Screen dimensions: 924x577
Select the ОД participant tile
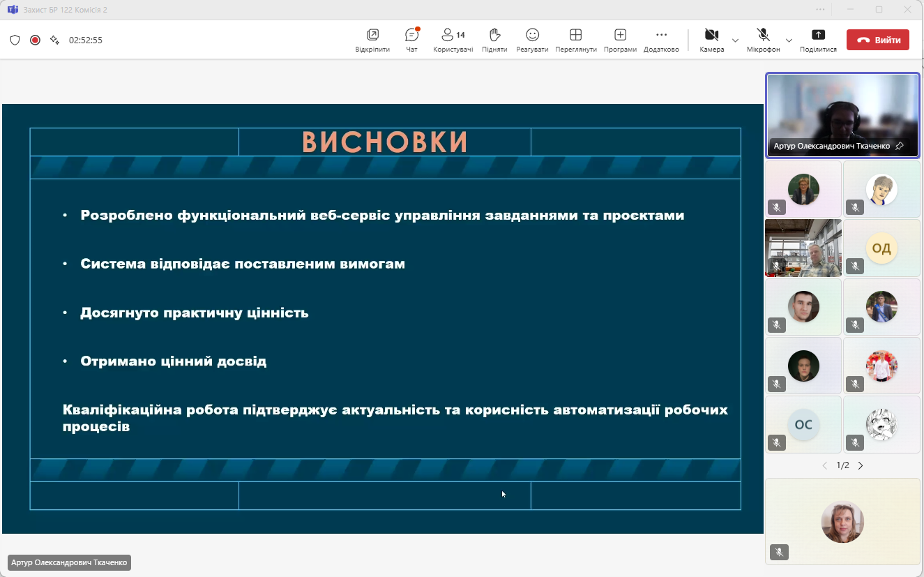coord(881,248)
